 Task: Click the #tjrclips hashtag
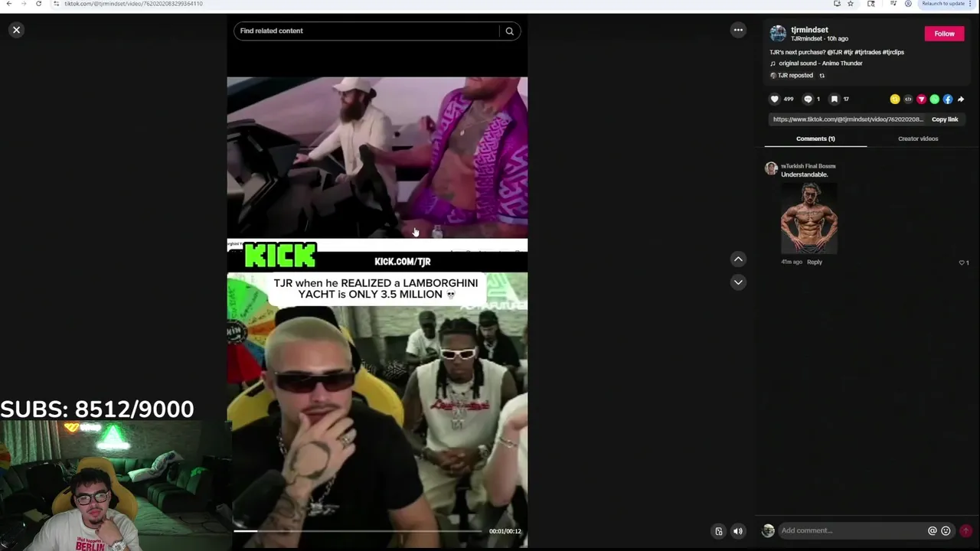(893, 52)
